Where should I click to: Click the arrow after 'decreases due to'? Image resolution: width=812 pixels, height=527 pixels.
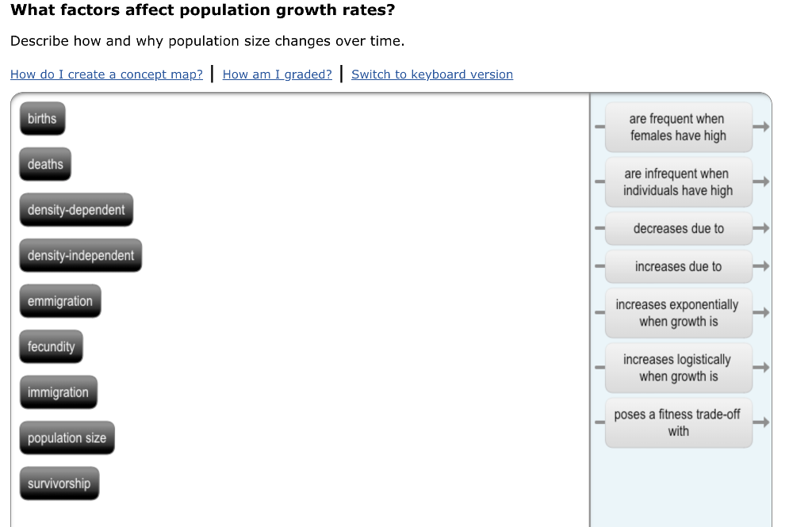pyautogui.click(x=762, y=227)
